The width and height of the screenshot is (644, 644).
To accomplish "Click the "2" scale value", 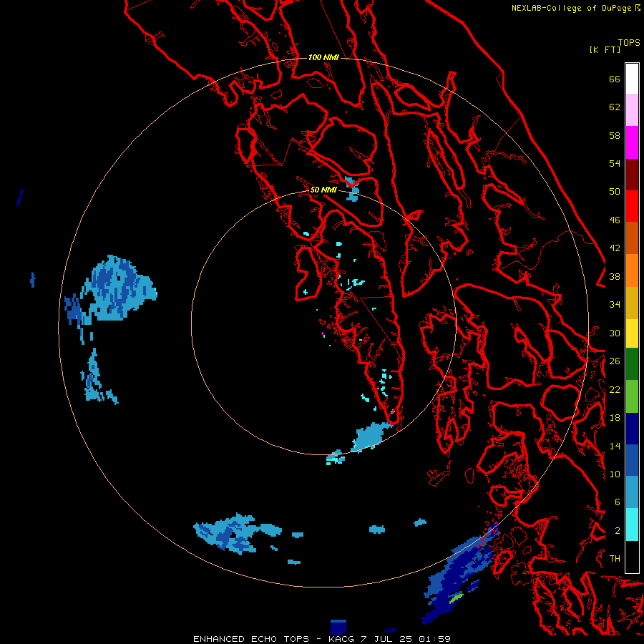I will pos(618,531).
